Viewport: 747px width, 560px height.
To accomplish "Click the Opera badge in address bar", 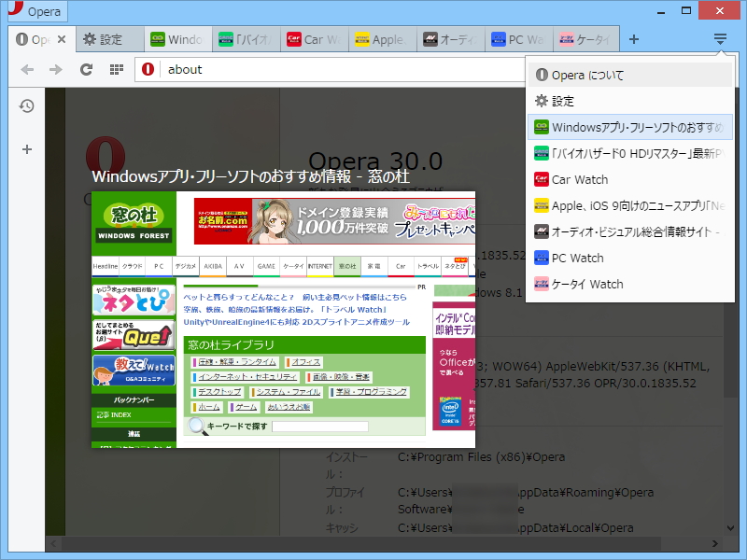I will point(148,69).
